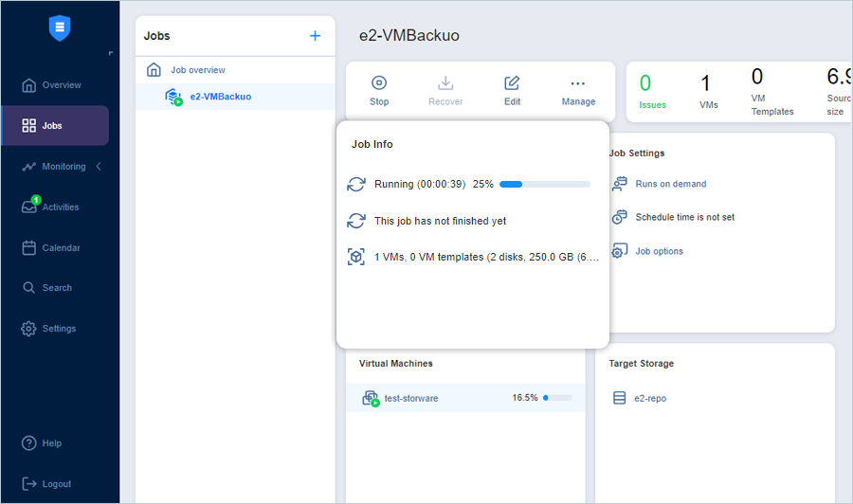853x504 pixels.
Task: Click the test-storware VM icon
Action: (371, 398)
